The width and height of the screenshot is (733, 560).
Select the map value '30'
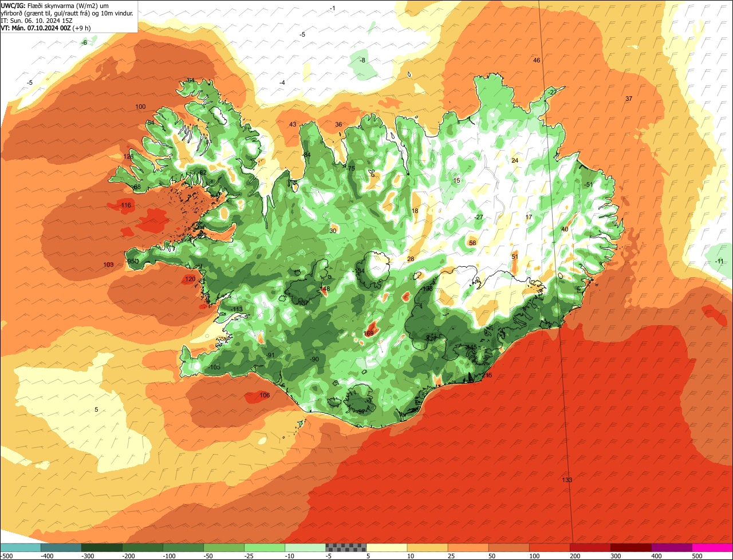333,231
